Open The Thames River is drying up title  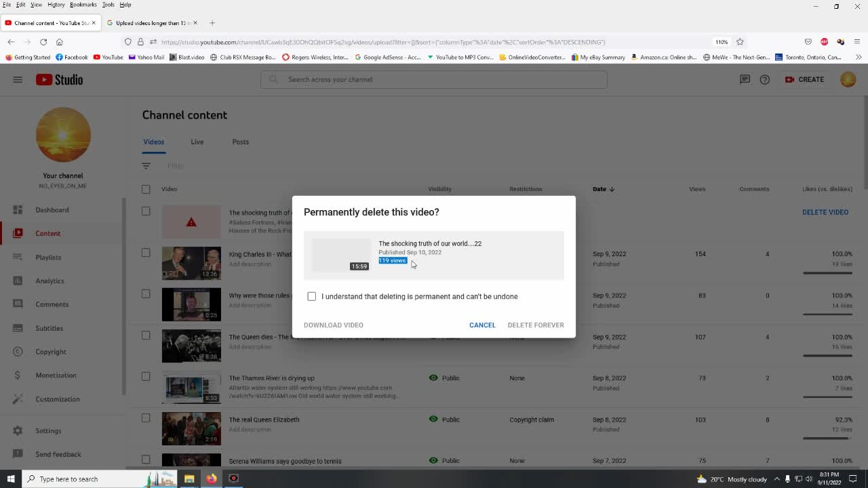pyautogui.click(x=271, y=378)
